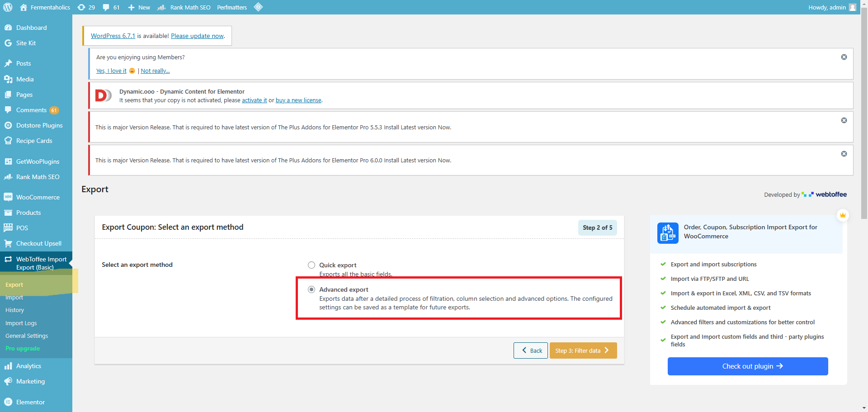
Task: Click the Howdy, admin text
Action: [x=827, y=7]
